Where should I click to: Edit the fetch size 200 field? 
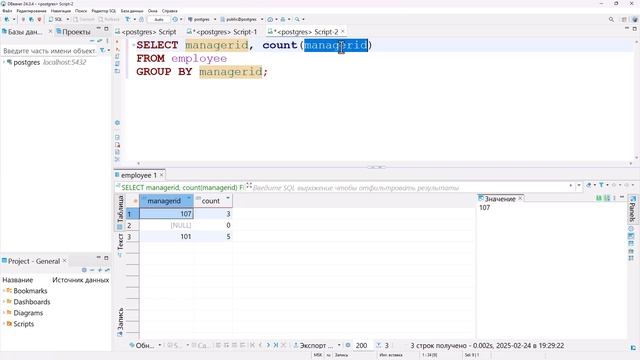point(362,346)
